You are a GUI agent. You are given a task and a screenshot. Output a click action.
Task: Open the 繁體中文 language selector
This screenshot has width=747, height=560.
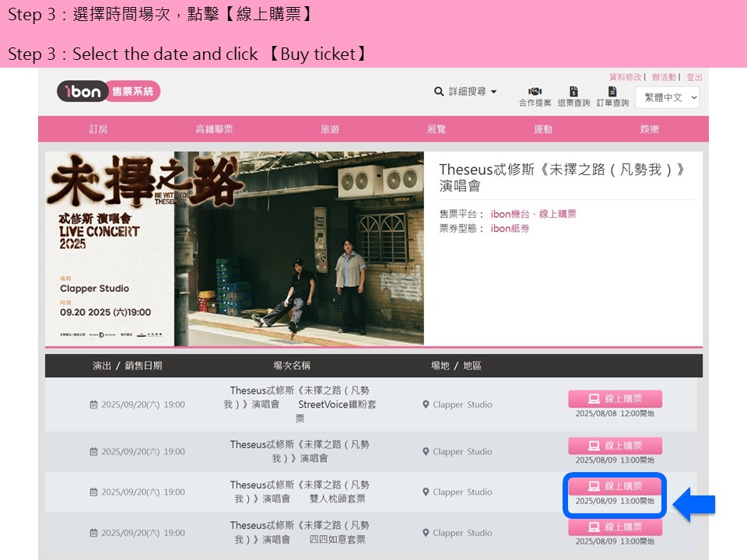(x=667, y=97)
